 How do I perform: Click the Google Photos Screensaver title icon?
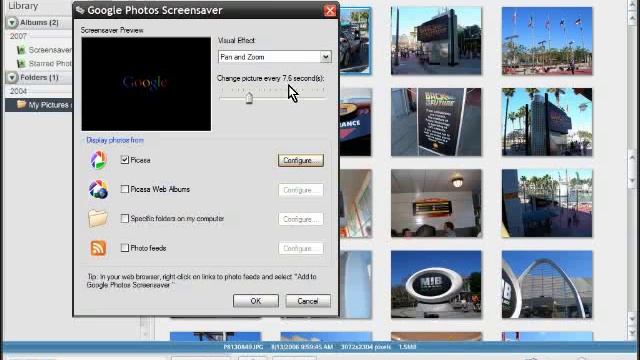(x=80, y=10)
